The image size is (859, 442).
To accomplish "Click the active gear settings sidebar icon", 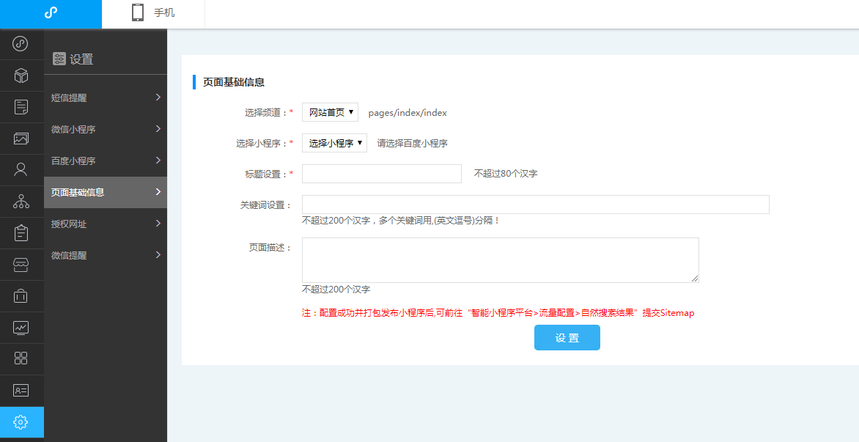I will [21, 422].
